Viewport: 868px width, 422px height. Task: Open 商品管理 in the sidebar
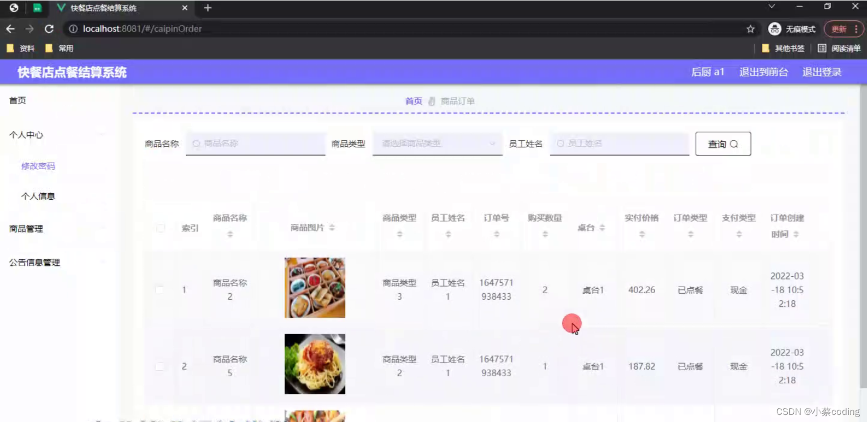pos(26,229)
